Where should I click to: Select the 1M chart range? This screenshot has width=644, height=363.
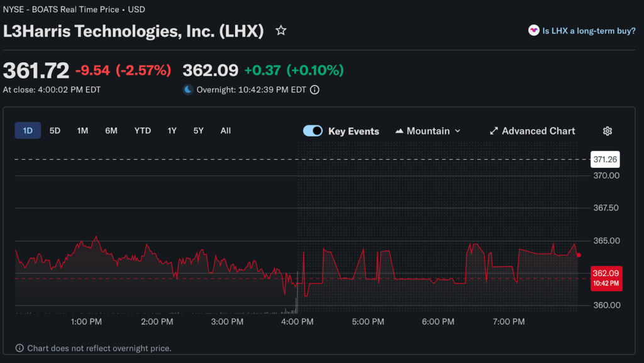(x=82, y=131)
